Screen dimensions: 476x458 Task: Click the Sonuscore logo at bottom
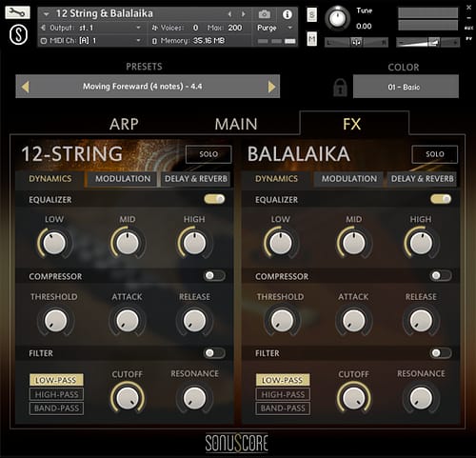236,443
